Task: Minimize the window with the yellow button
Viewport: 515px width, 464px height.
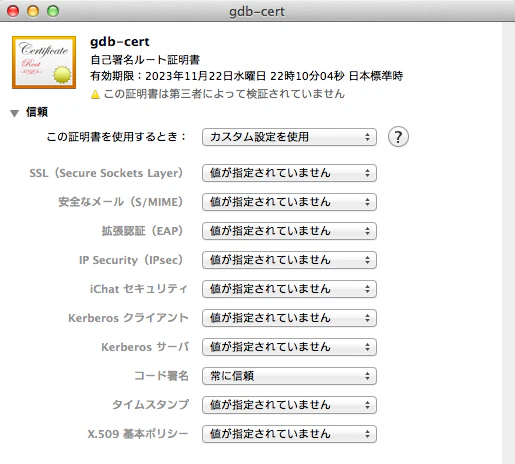Action: point(33,11)
